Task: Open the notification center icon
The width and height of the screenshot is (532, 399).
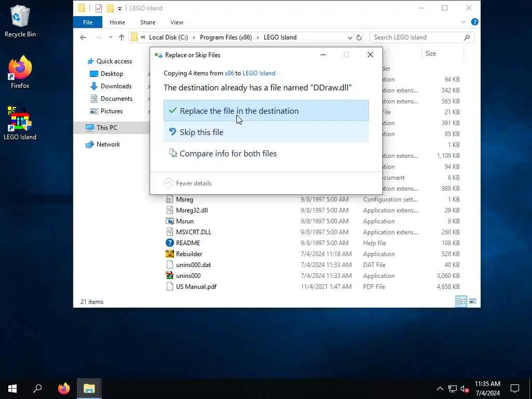Action: click(x=515, y=389)
